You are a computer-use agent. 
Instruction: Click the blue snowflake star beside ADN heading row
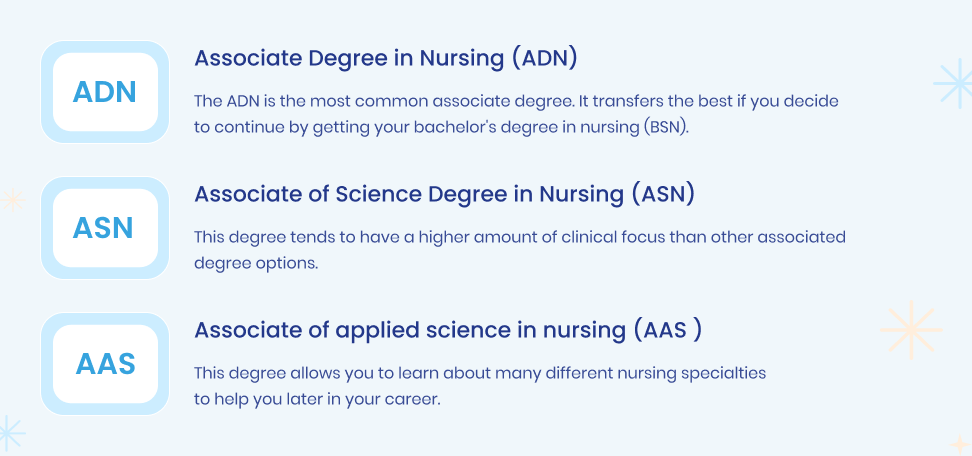(x=955, y=84)
